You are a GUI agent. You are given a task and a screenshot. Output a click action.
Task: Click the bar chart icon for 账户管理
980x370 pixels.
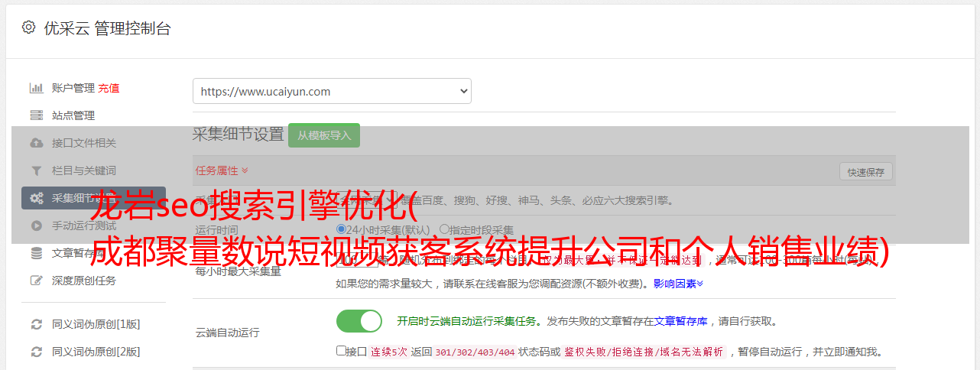(36, 88)
